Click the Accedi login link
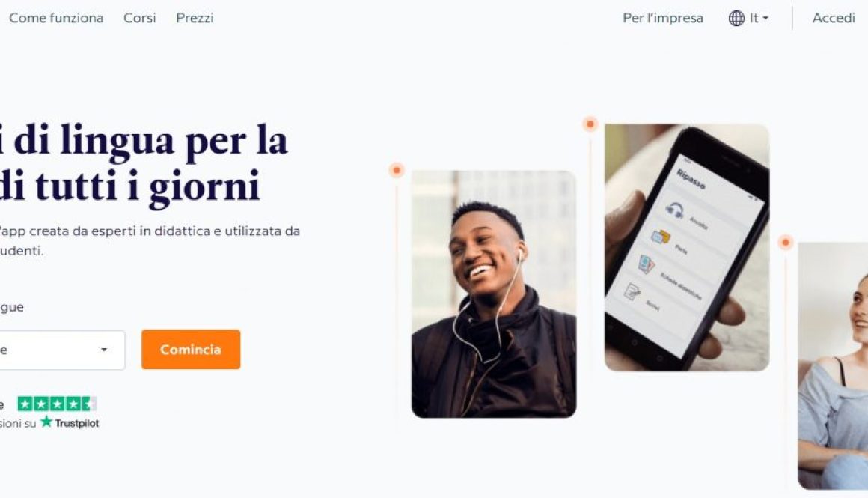This screenshot has width=868, height=498. click(x=834, y=18)
